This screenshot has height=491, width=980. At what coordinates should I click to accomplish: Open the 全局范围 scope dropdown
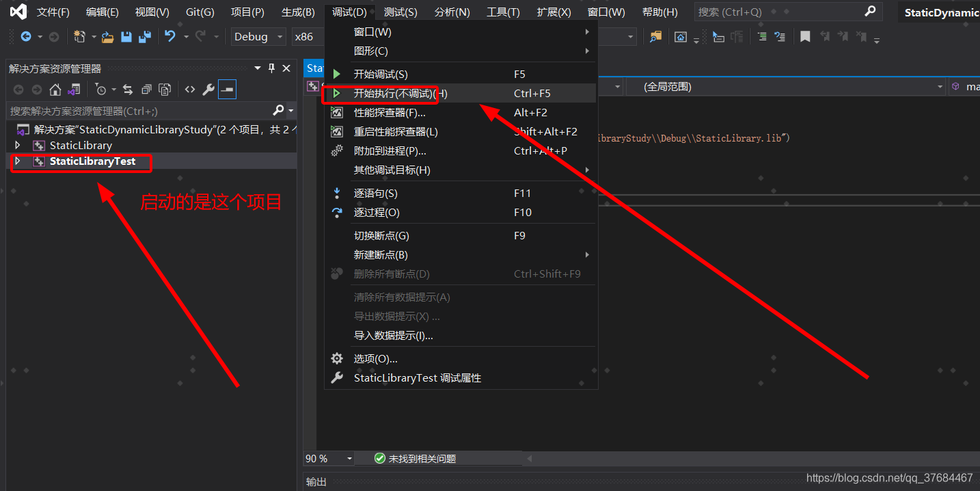(785, 87)
